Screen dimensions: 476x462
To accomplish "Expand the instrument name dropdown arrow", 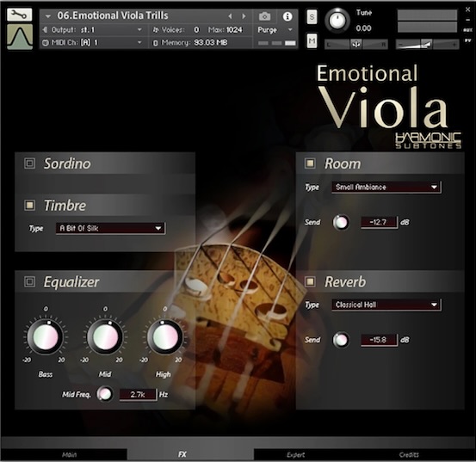I will [x=48, y=16].
